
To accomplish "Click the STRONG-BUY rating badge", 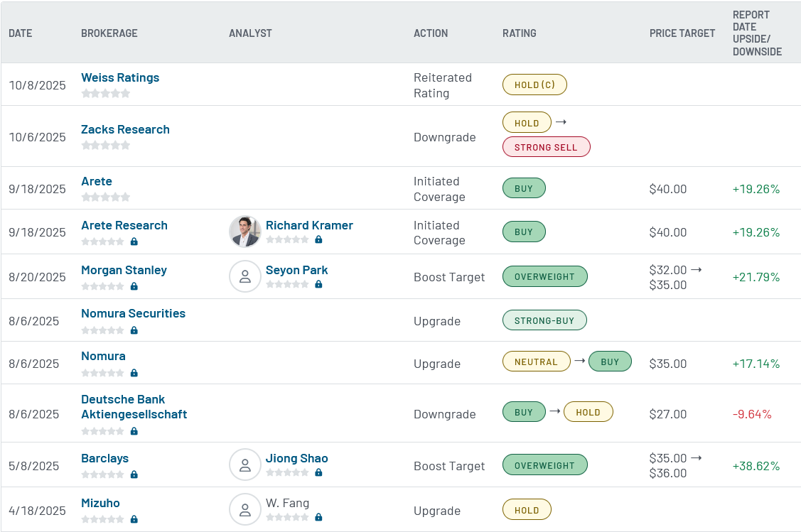I will coord(544,320).
